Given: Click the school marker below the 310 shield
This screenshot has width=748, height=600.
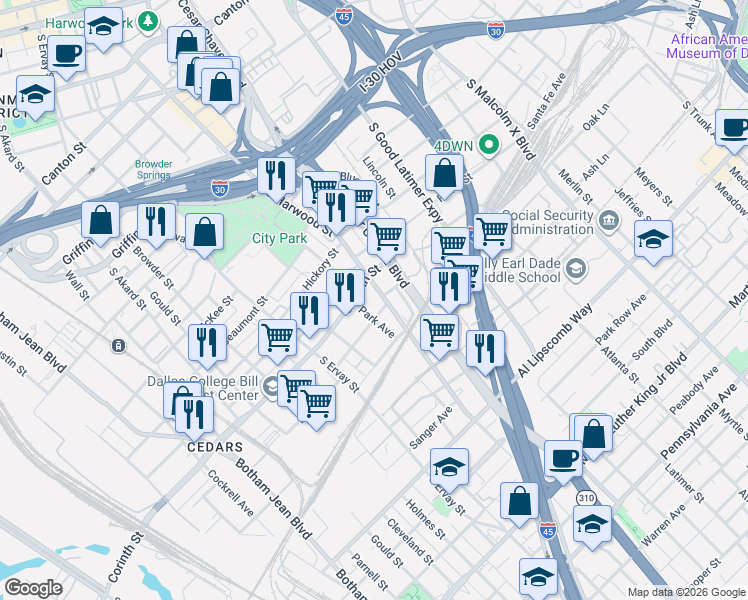Looking at the screenshot, I should 592,527.
